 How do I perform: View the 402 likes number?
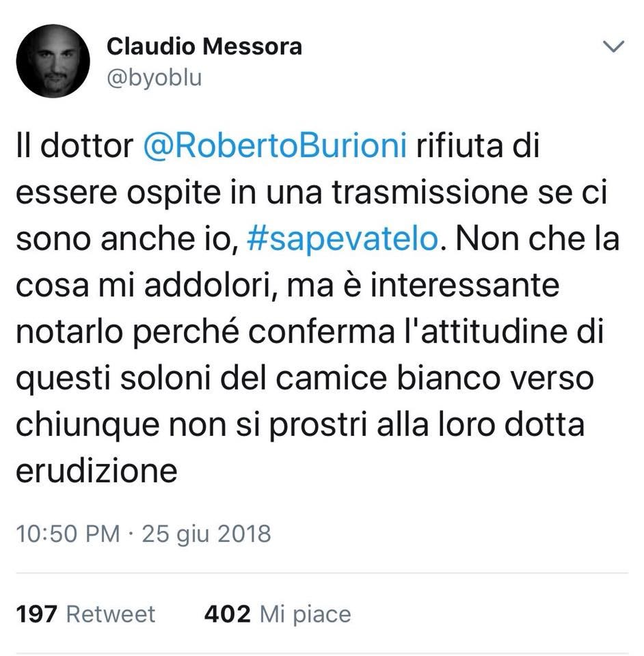227,614
